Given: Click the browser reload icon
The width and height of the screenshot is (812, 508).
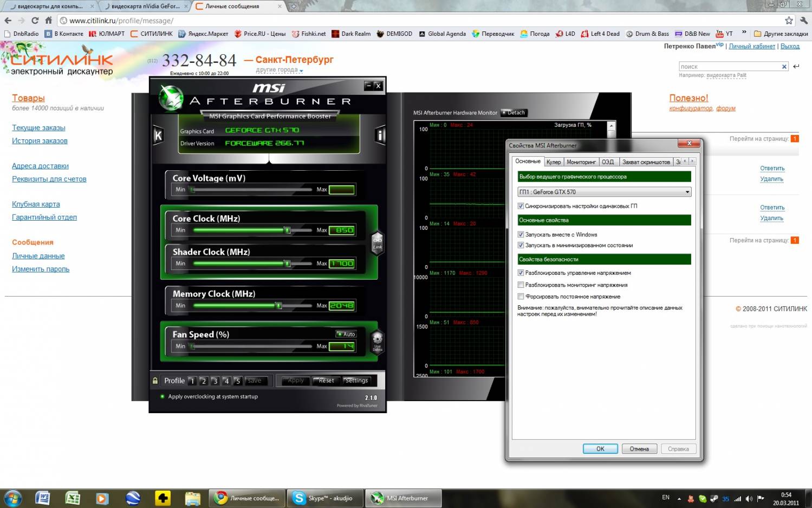Looking at the screenshot, I should click(x=35, y=21).
